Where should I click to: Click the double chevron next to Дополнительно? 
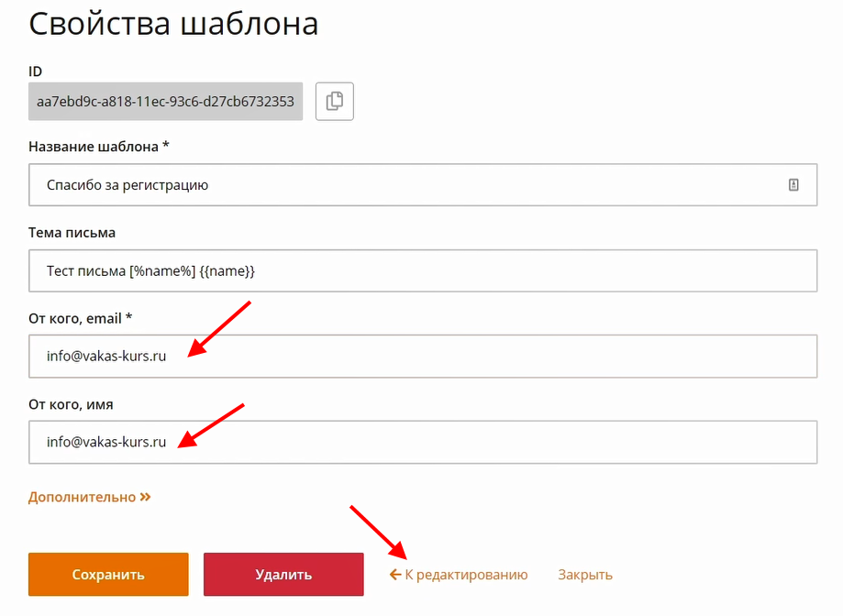point(145,497)
